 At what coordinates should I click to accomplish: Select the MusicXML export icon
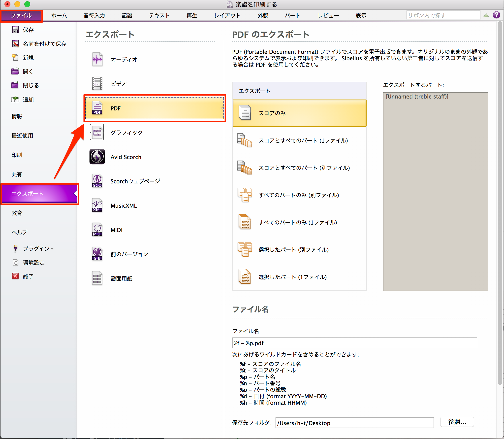97,205
